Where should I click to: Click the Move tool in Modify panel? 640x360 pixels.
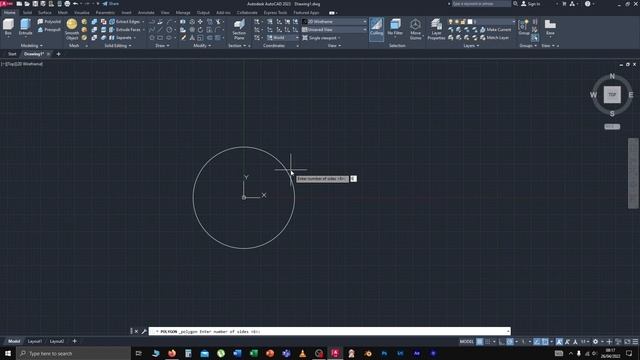[200, 22]
